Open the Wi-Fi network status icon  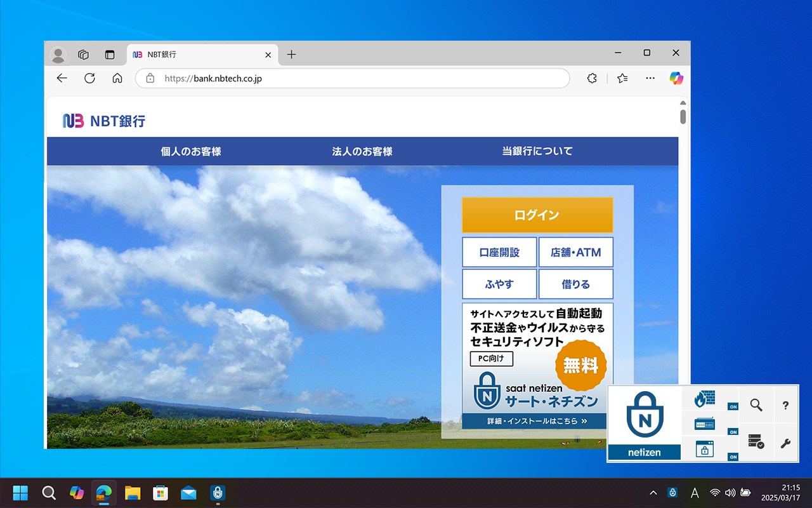pyautogui.click(x=715, y=493)
